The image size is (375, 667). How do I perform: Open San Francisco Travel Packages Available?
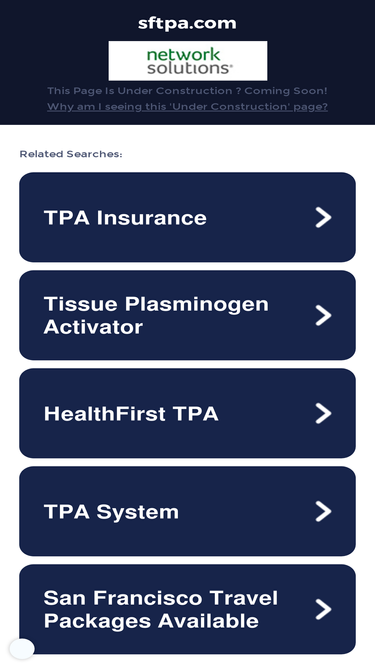(188, 609)
